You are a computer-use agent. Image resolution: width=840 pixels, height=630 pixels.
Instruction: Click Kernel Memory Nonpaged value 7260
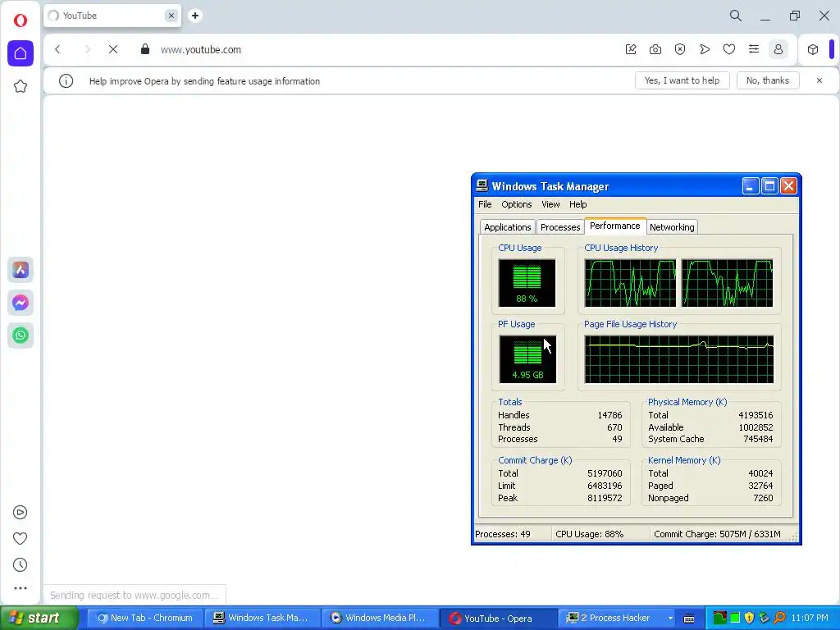coord(763,498)
